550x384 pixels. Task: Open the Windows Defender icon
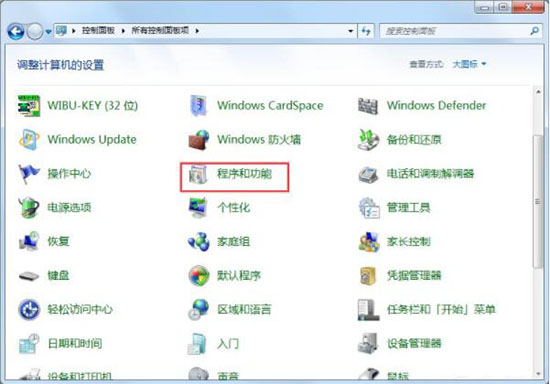(x=368, y=106)
